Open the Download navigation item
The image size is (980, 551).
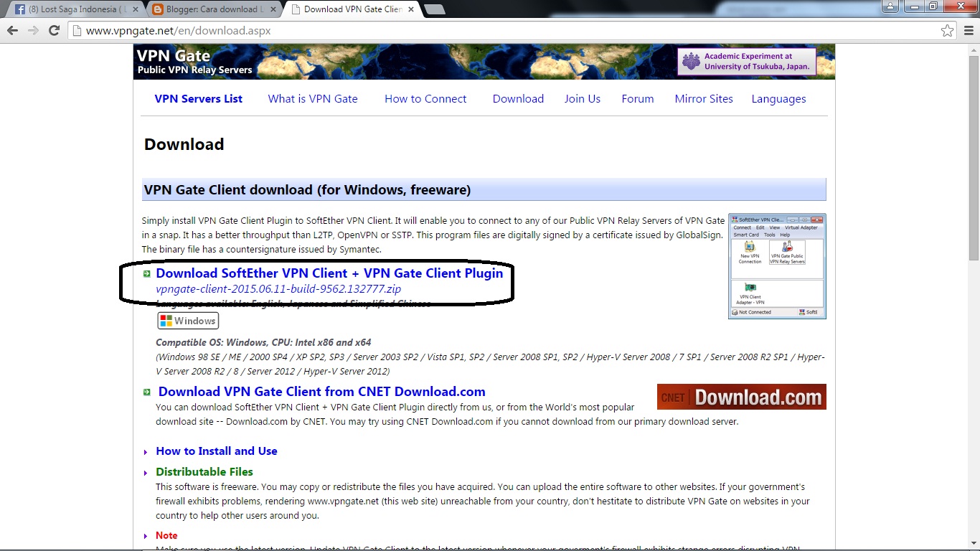(x=518, y=99)
